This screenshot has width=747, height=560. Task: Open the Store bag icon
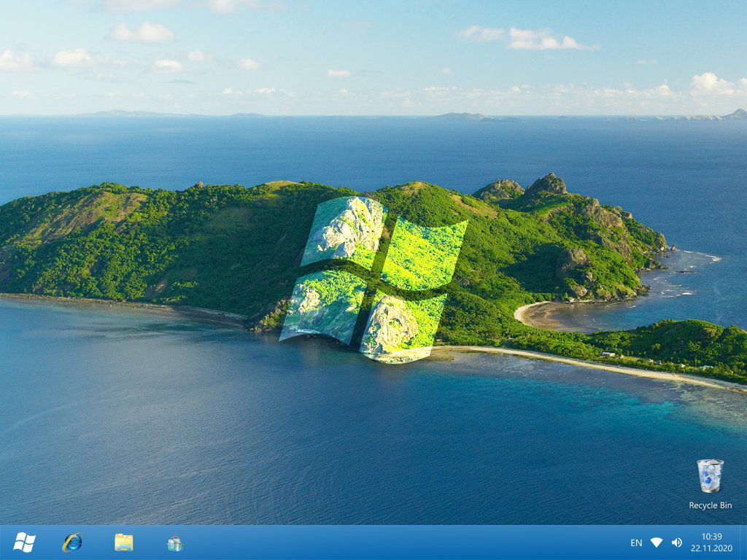pos(175,543)
